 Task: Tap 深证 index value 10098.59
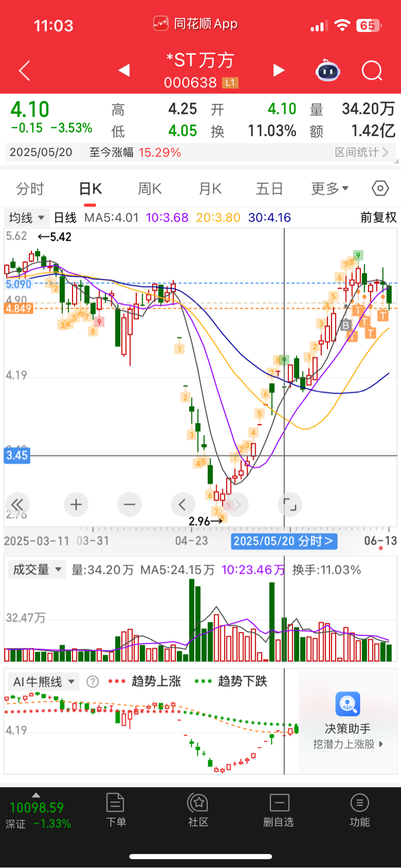37,807
